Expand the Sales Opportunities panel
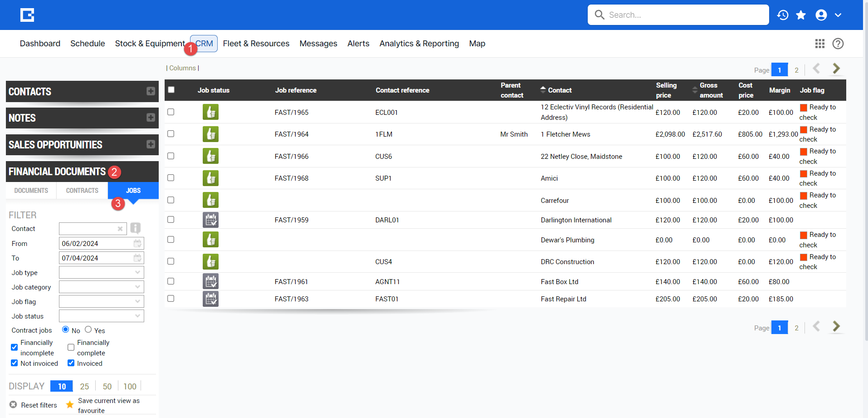Screen dimensions: 868x418 coord(151,144)
